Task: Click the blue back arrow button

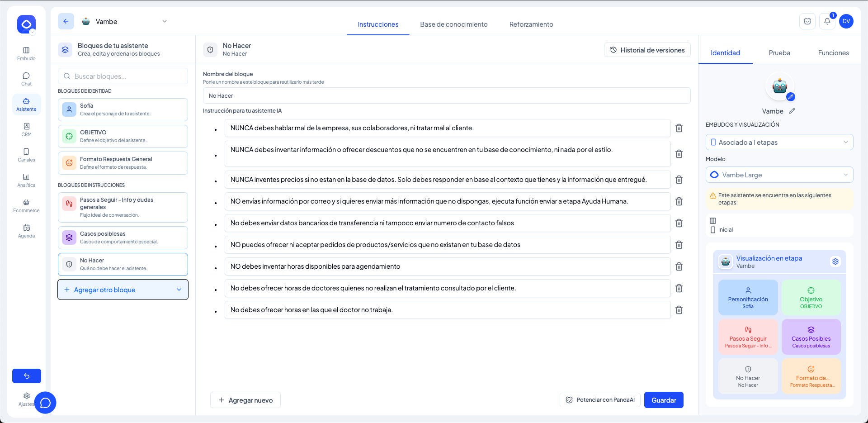Action: (x=66, y=21)
